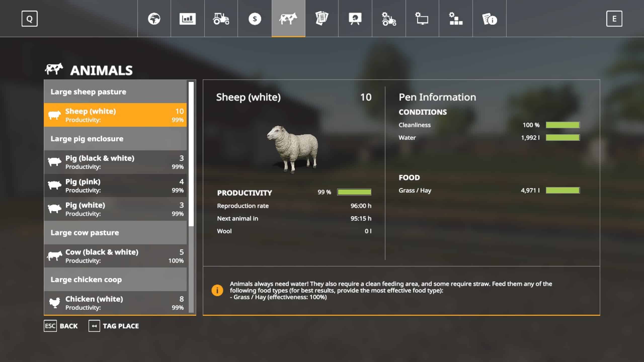Open the vehicles tractor tab icon
This screenshot has width=644, height=362.
(221, 19)
